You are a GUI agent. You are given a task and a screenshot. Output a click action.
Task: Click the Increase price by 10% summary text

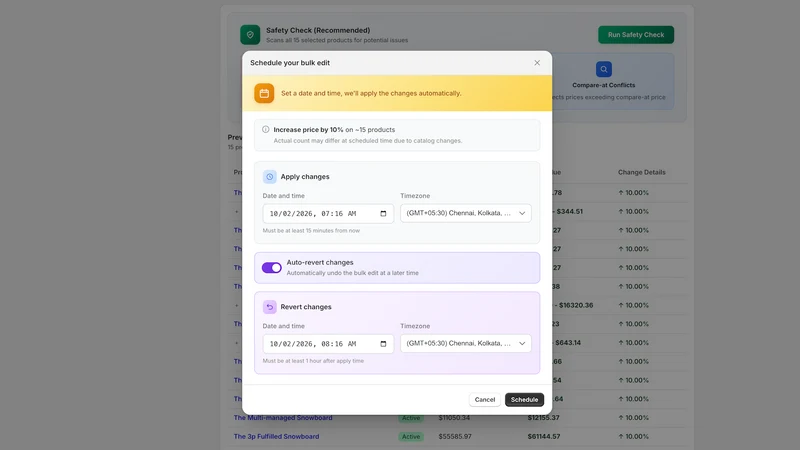334,130
